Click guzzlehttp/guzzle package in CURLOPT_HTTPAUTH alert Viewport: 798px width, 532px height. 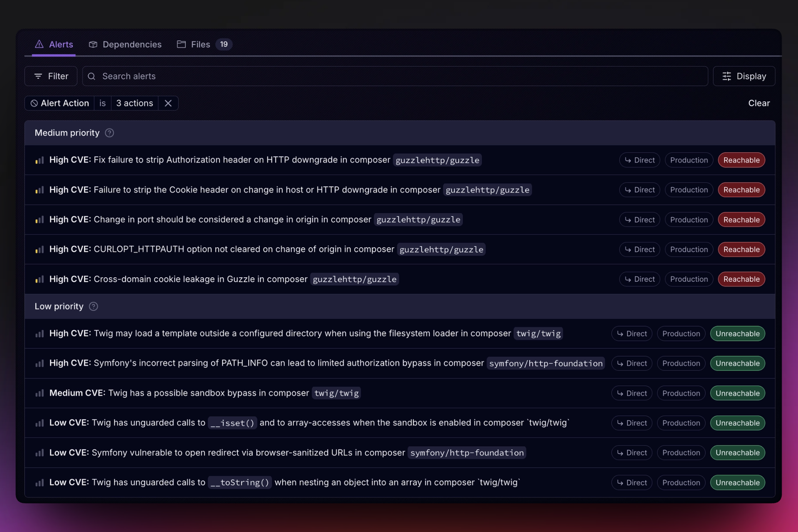[441, 249]
